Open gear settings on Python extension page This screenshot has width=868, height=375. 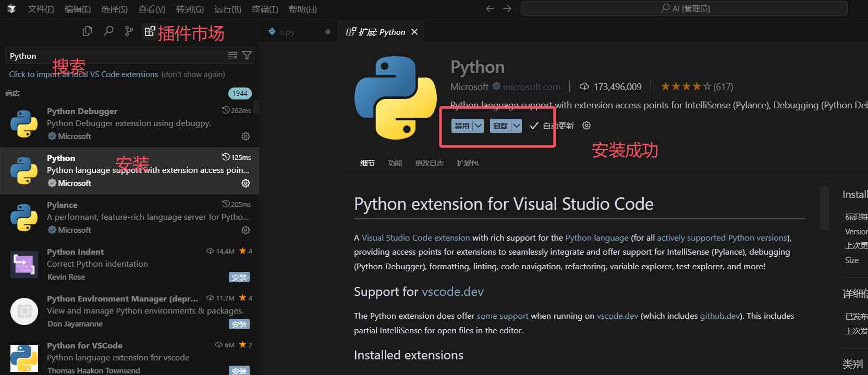click(x=586, y=126)
